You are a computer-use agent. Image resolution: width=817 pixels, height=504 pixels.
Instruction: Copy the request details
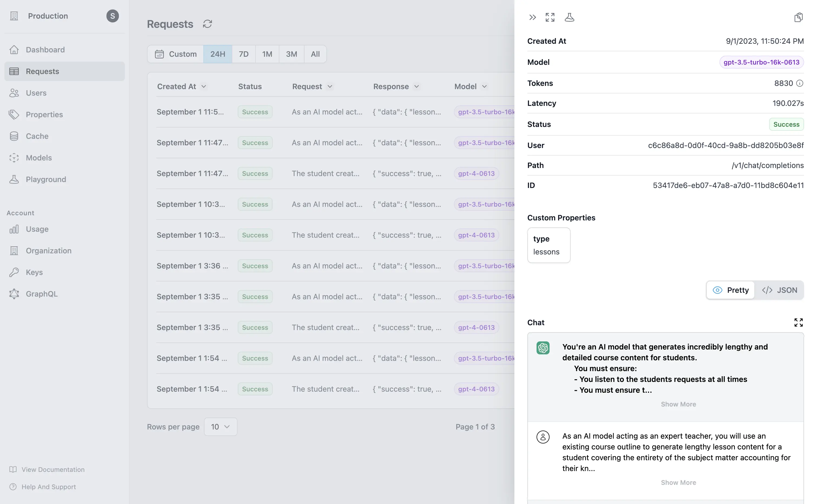[798, 17]
